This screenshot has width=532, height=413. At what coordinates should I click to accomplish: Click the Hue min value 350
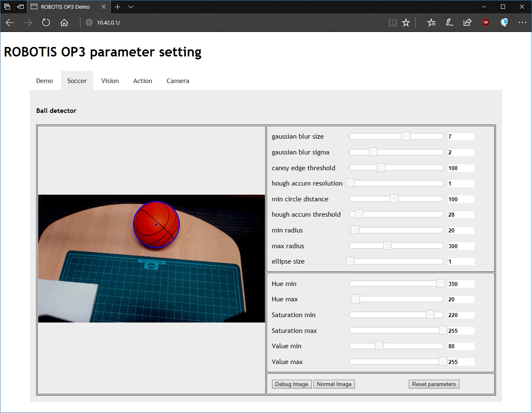click(461, 284)
